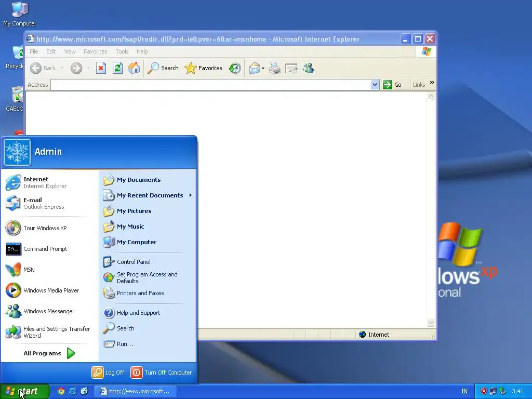Go to the Home page icon

(134, 68)
